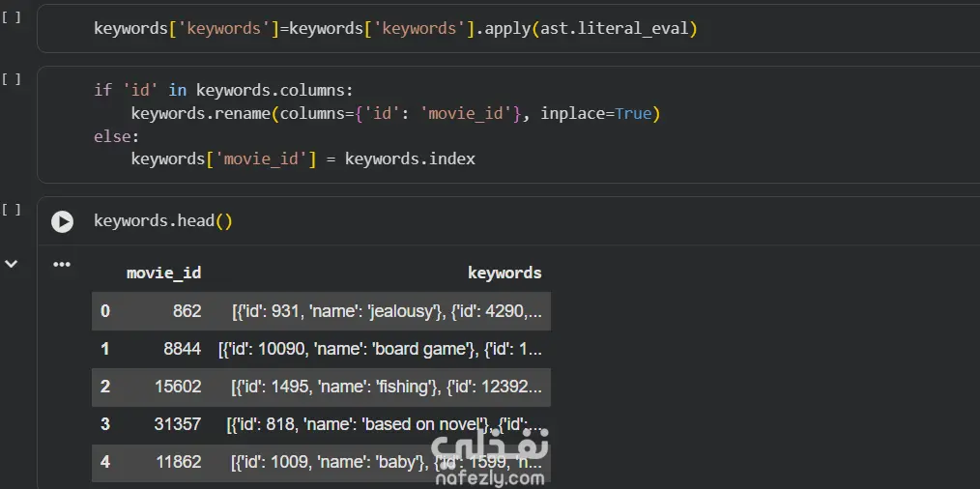
Task: Select the execution bracket of the head cell
Action: (x=11, y=210)
